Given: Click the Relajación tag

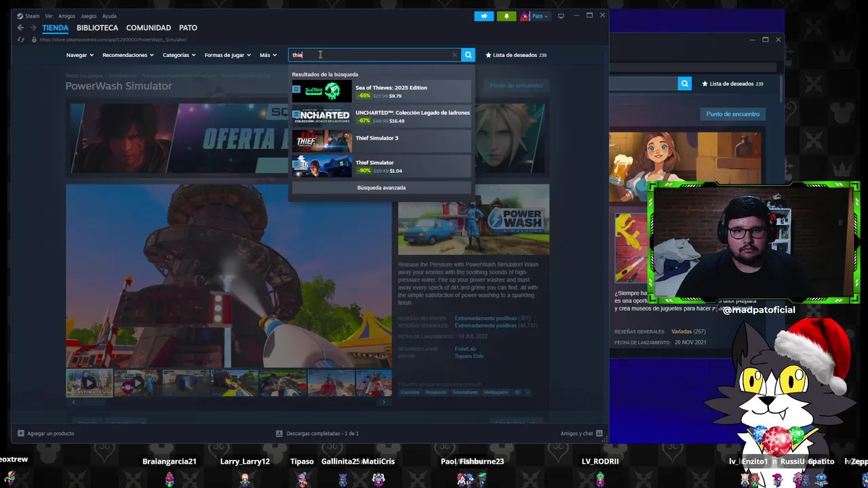Looking at the screenshot, I should pos(437,392).
